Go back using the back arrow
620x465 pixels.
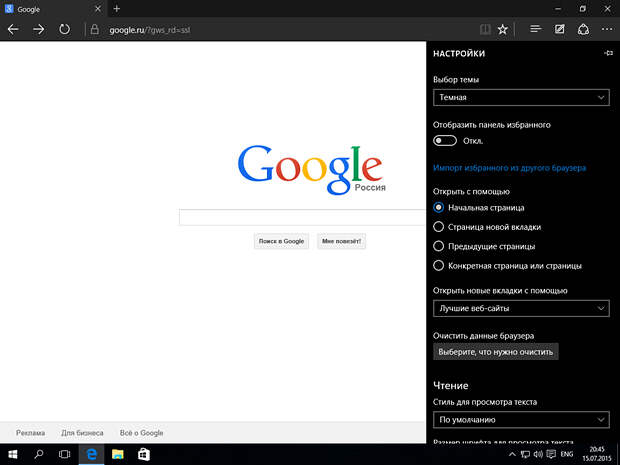(x=13, y=29)
